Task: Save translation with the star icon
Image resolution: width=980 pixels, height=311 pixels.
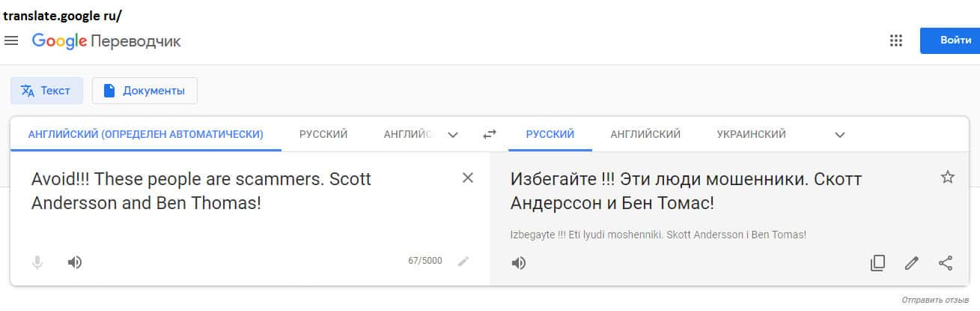Action: (947, 178)
